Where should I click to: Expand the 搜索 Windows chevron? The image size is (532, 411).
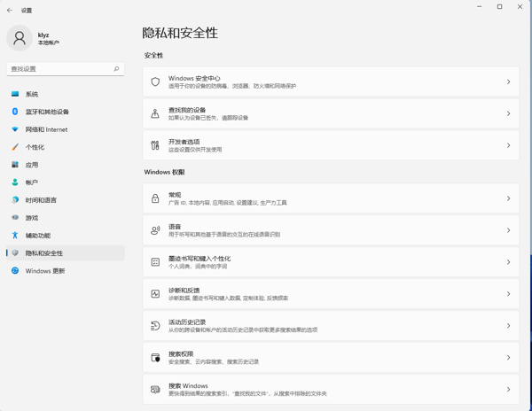[x=508, y=390]
